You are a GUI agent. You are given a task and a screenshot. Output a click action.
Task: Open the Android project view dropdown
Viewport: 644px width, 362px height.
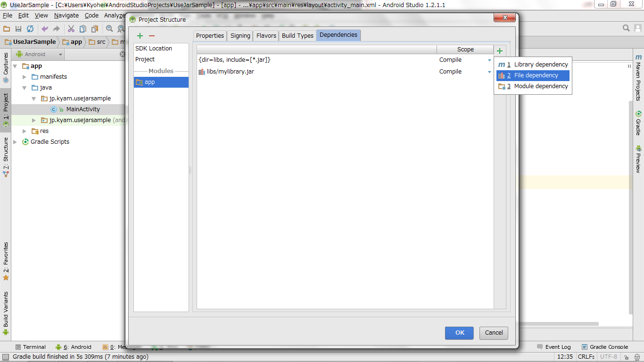pos(40,54)
